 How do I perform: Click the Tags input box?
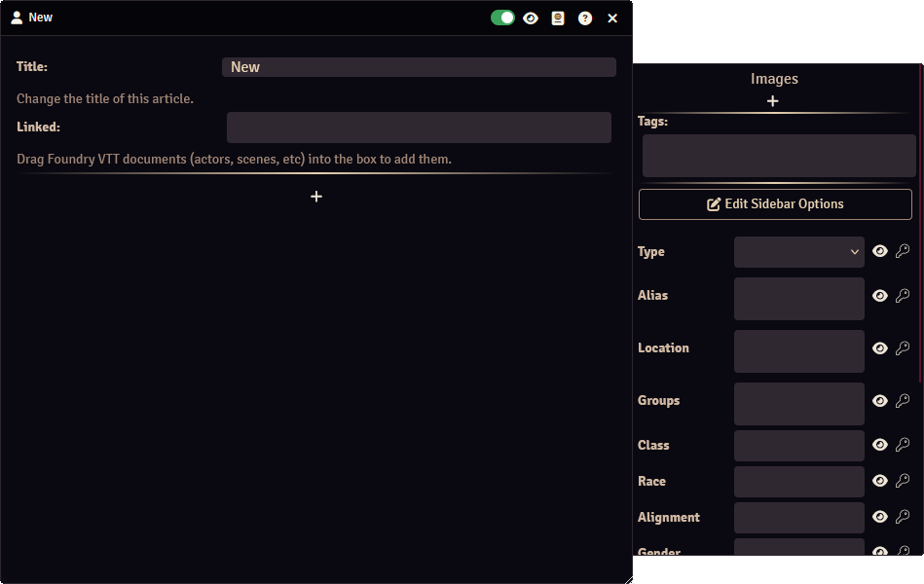779,156
